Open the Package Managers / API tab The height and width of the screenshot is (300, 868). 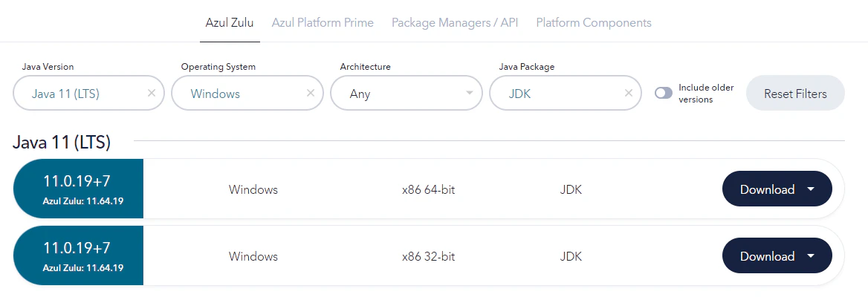coord(455,23)
